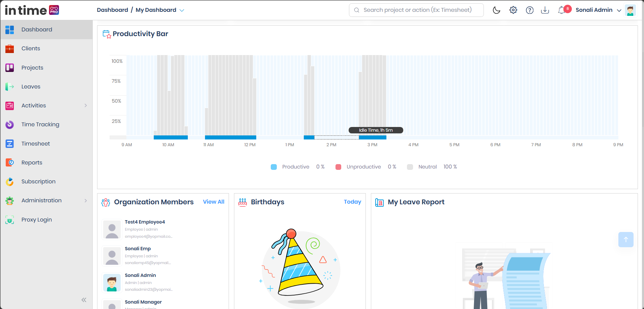Click the user avatar in the top bar

630,10
